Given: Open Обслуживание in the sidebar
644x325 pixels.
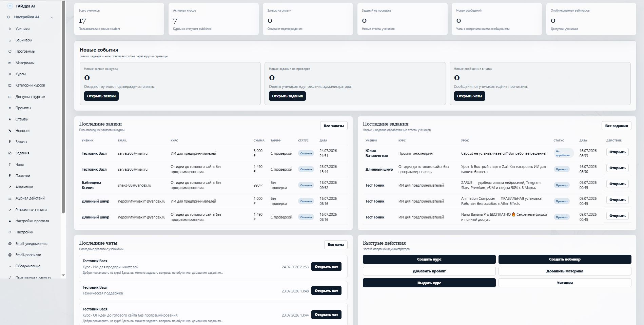Looking at the screenshot, I should tap(28, 266).
